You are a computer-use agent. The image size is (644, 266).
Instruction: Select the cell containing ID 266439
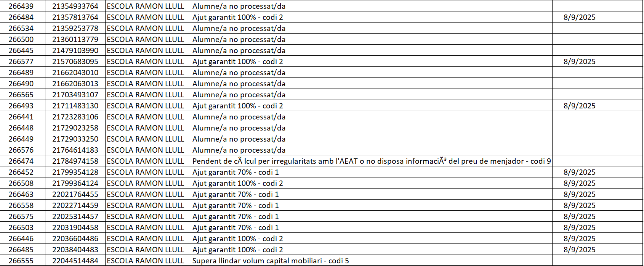pos(21,6)
